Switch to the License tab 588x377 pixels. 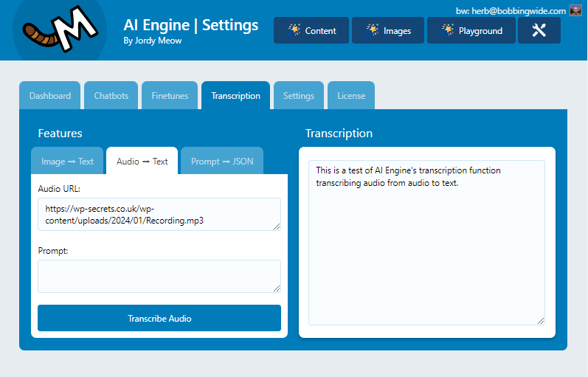coord(351,96)
